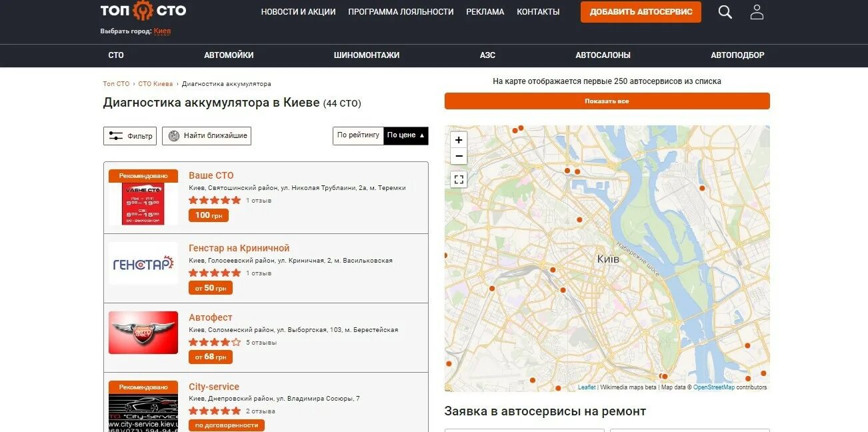Zoom out on the map

pyautogui.click(x=459, y=156)
